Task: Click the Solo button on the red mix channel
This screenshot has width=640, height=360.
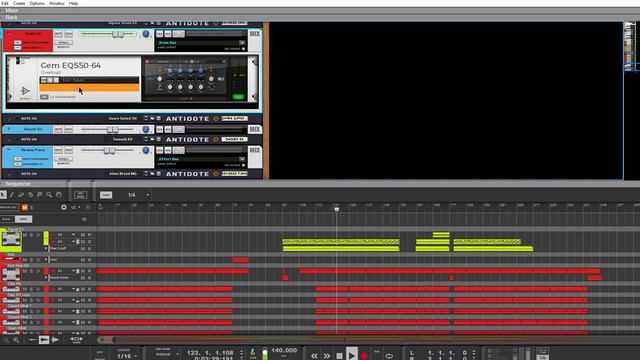Action: coord(68,34)
